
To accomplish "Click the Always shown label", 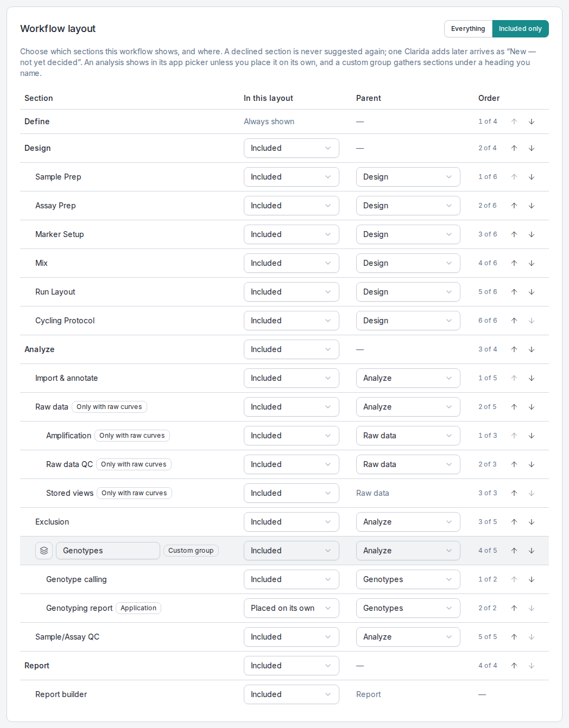I will (x=269, y=122).
